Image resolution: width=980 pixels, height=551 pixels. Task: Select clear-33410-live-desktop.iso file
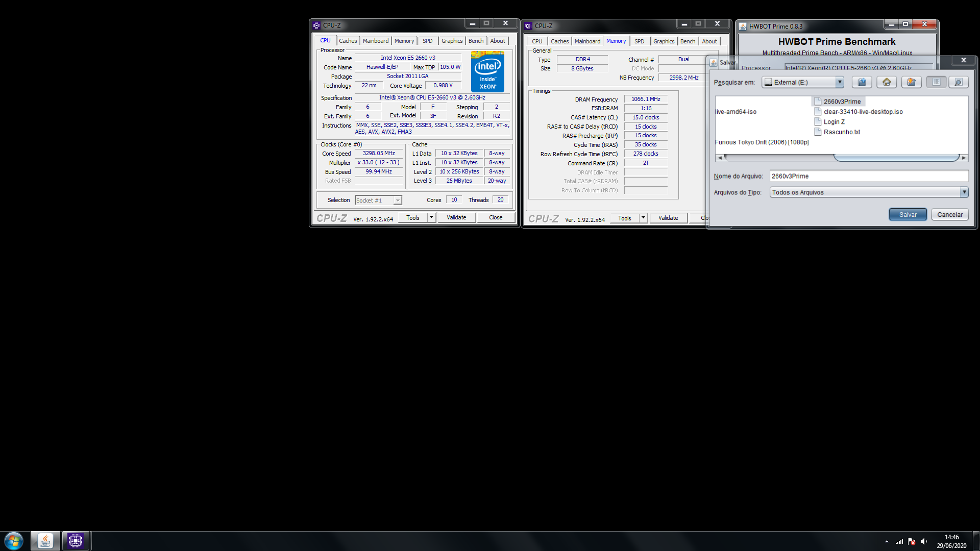pyautogui.click(x=859, y=112)
